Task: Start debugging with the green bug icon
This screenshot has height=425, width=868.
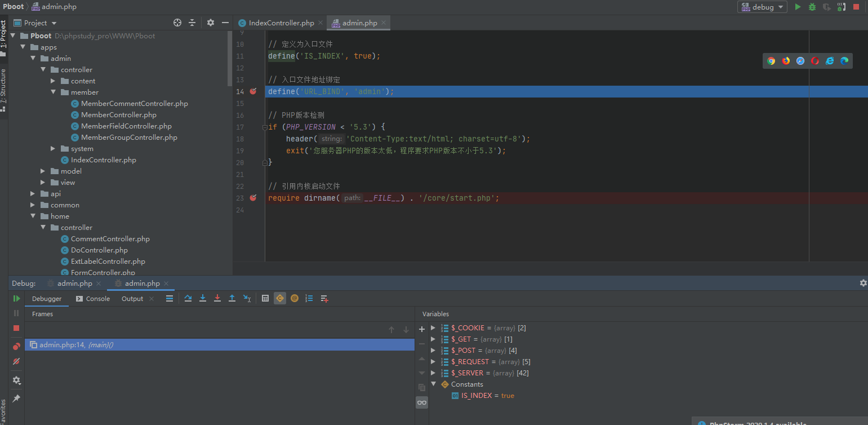Action: [x=812, y=7]
